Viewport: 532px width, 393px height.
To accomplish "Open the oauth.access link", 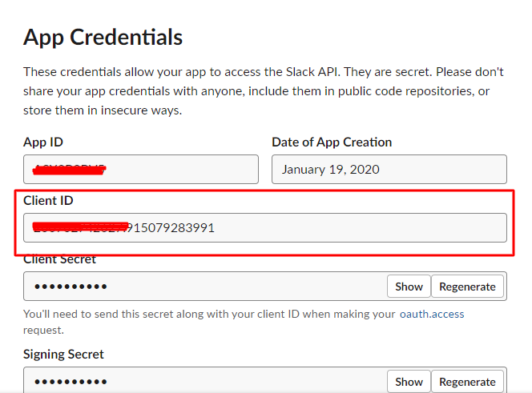I will point(432,315).
